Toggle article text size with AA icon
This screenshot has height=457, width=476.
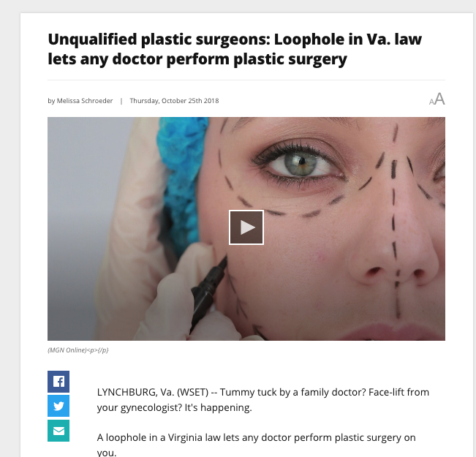437,99
